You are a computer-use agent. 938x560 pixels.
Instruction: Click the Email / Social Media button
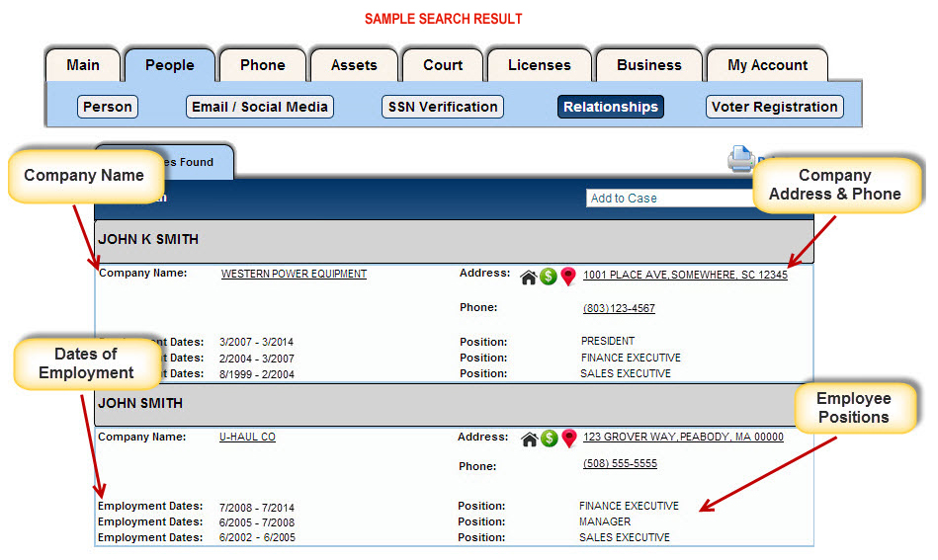(x=260, y=107)
